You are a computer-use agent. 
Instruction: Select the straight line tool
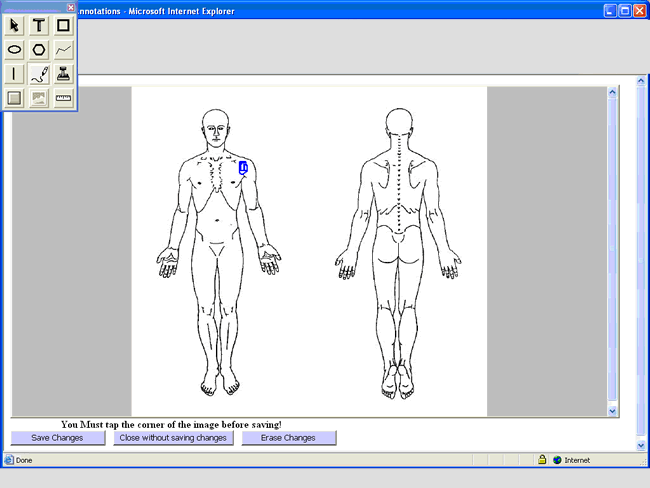tap(15, 73)
